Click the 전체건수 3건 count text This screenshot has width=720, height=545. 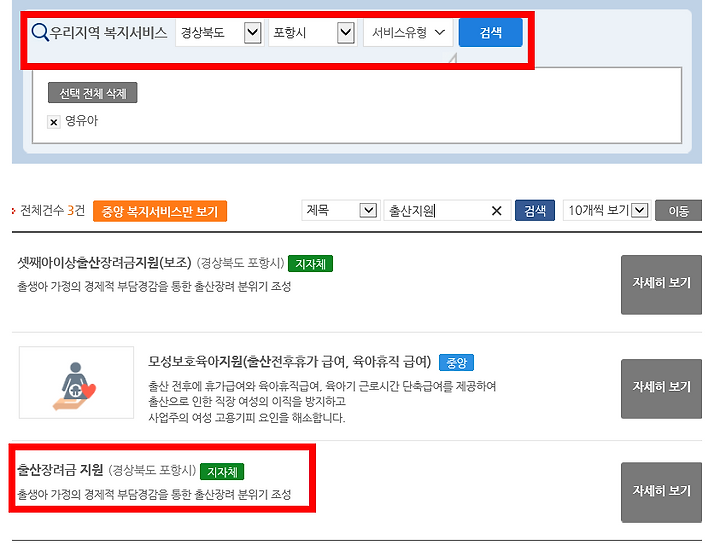52,211
